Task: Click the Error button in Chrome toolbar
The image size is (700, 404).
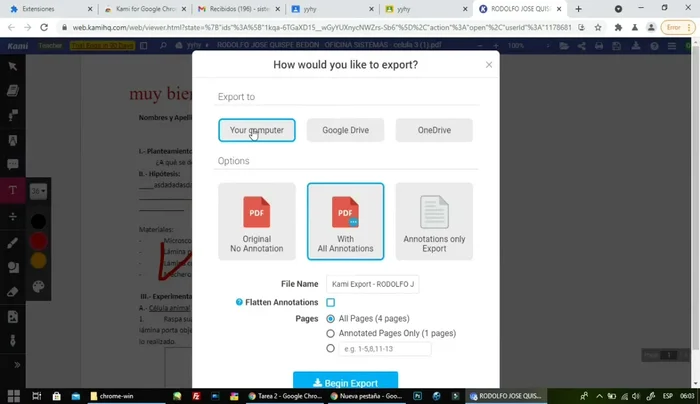Action: coord(678,28)
